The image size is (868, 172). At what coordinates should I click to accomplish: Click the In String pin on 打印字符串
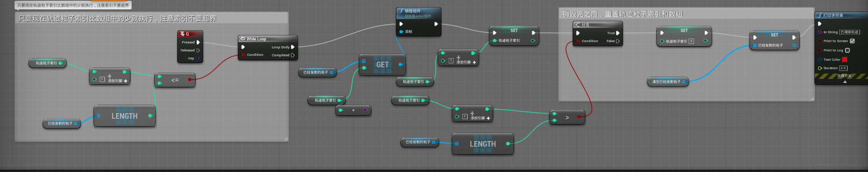(820, 32)
